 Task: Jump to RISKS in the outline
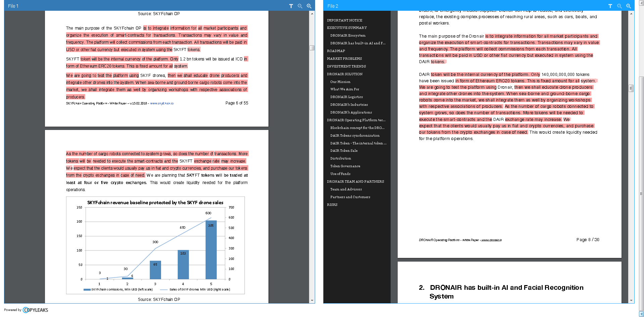[x=332, y=205]
